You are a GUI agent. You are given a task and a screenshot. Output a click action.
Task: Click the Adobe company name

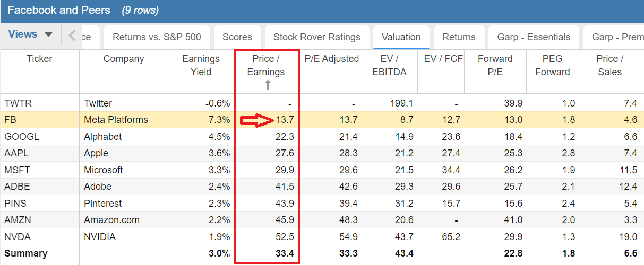coord(98,187)
